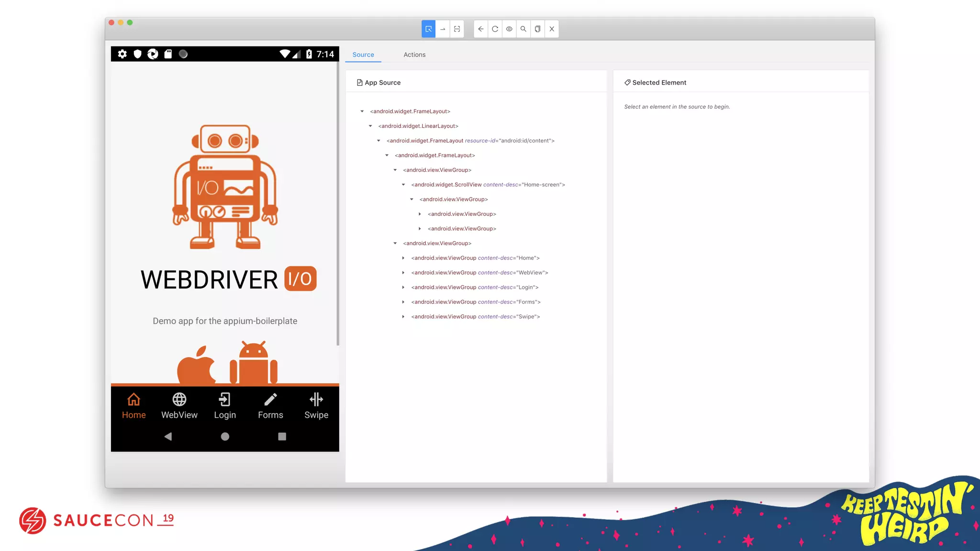This screenshot has width=980, height=551.
Task: Start recording with the eye icon
Action: [509, 29]
